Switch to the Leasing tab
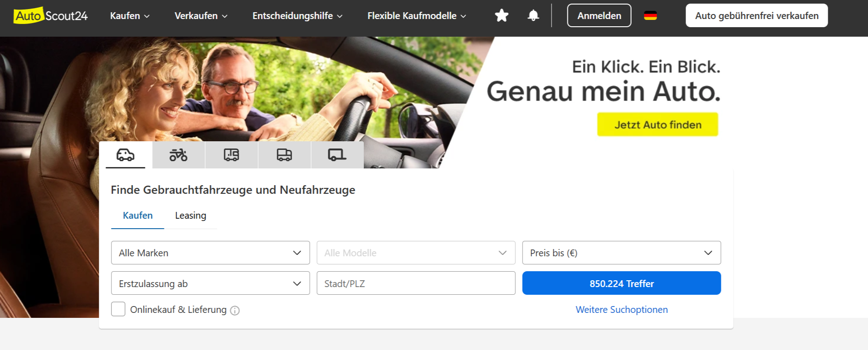 click(191, 216)
